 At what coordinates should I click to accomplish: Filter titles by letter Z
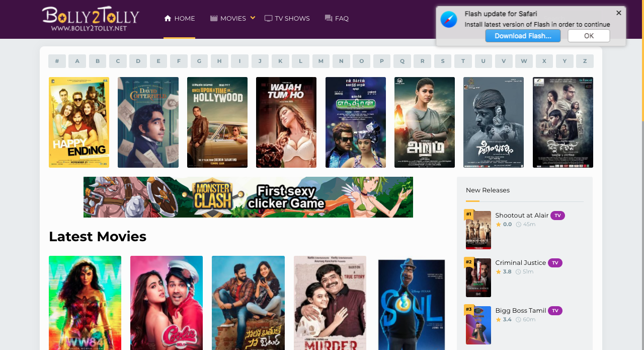[585, 61]
